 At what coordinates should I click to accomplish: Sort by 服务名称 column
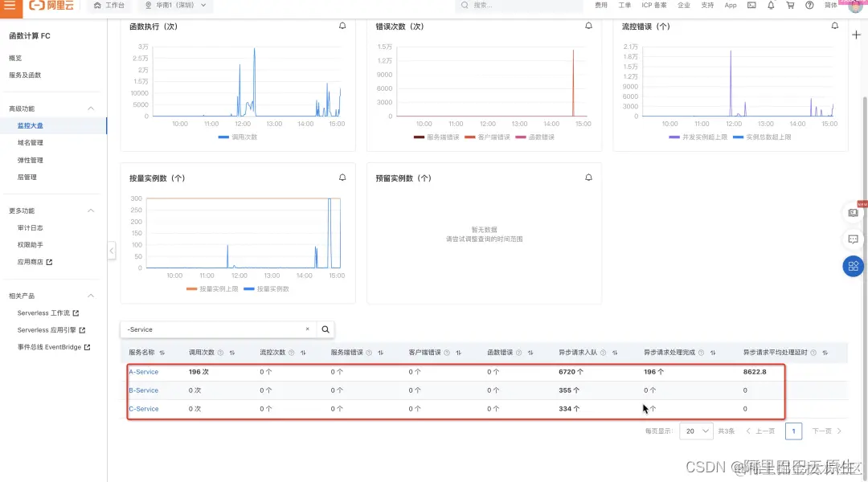[x=162, y=353]
